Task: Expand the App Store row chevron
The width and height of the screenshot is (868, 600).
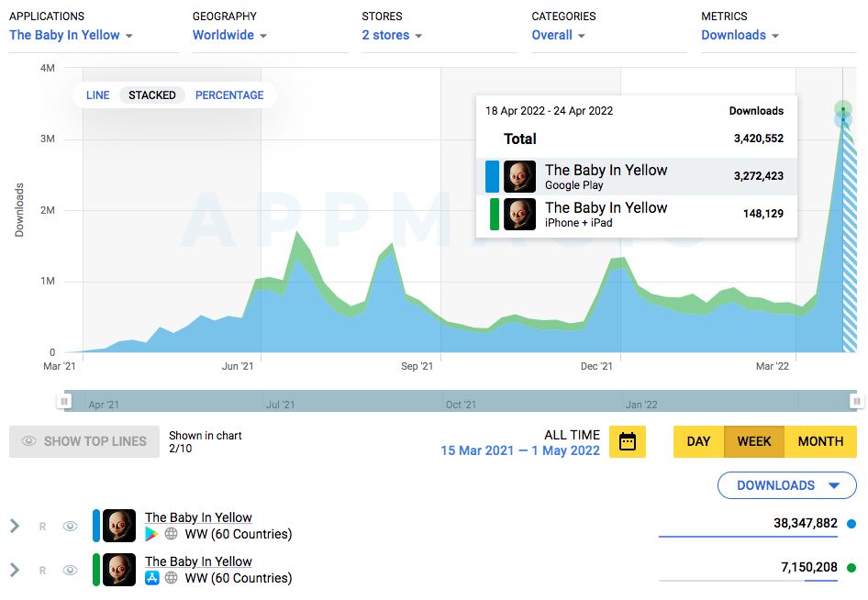Action: pos(15,570)
